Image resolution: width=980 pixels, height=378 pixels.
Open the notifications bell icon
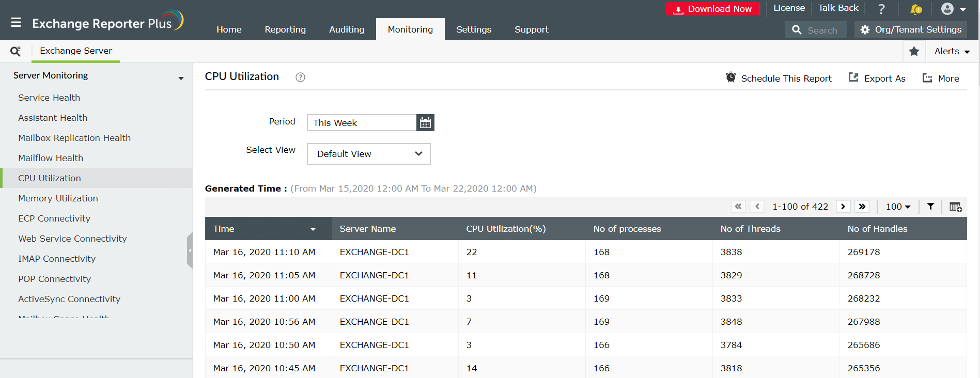coord(915,9)
